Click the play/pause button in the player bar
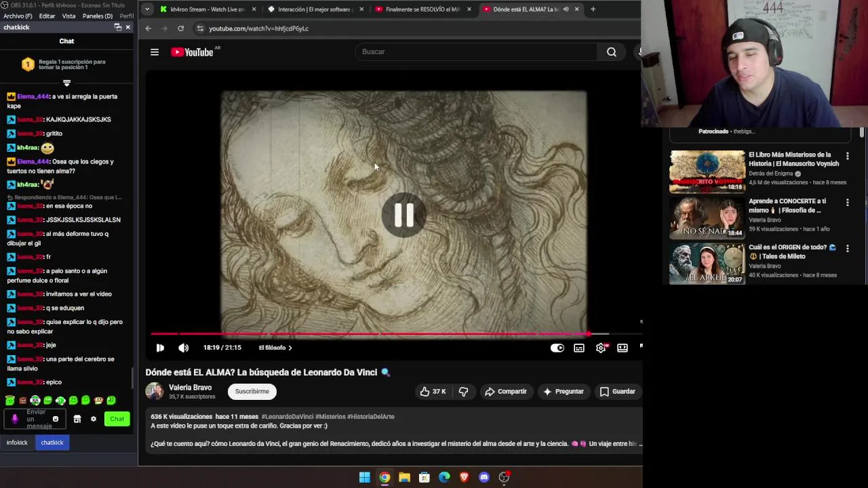 click(160, 348)
